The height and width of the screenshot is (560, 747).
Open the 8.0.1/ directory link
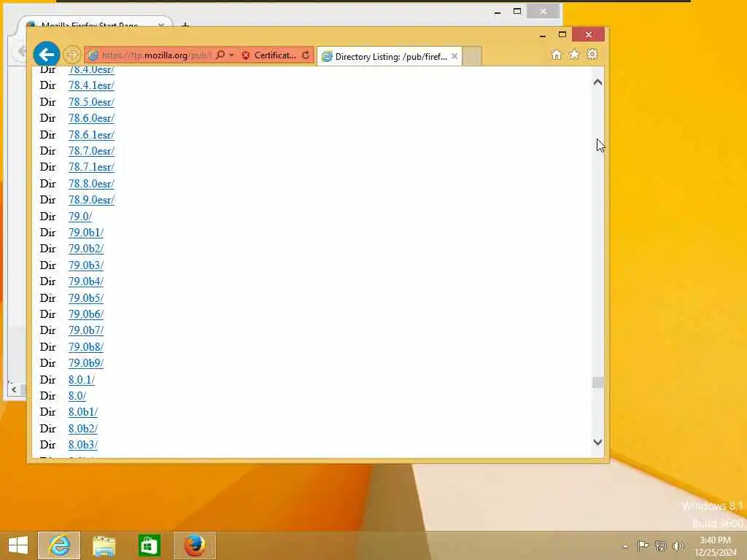[x=82, y=380]
